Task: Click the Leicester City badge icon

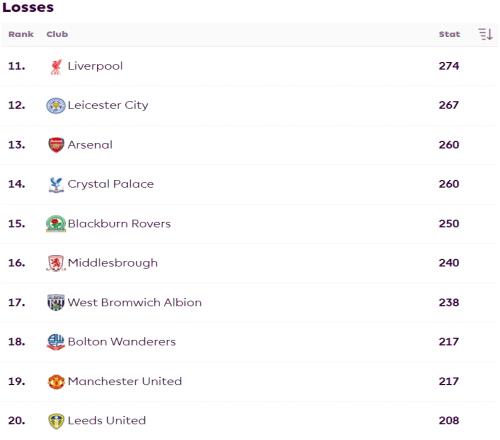Action: coord(56,106)
